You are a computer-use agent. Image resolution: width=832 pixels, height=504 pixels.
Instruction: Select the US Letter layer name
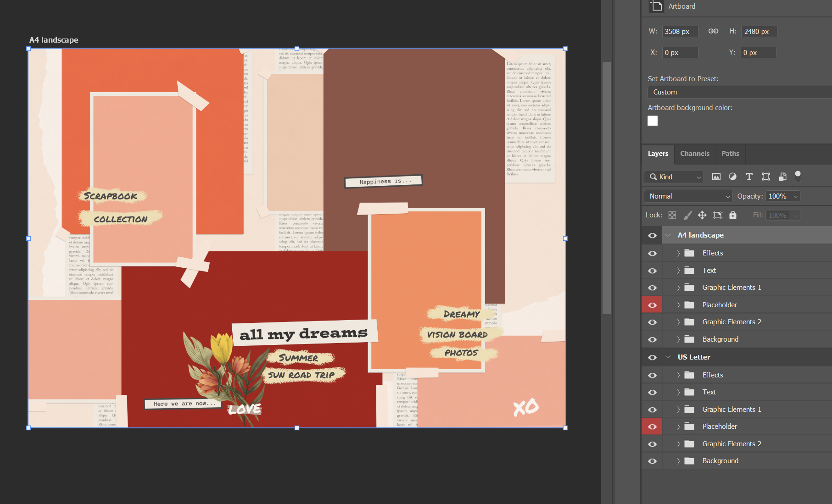click(693, 357)
